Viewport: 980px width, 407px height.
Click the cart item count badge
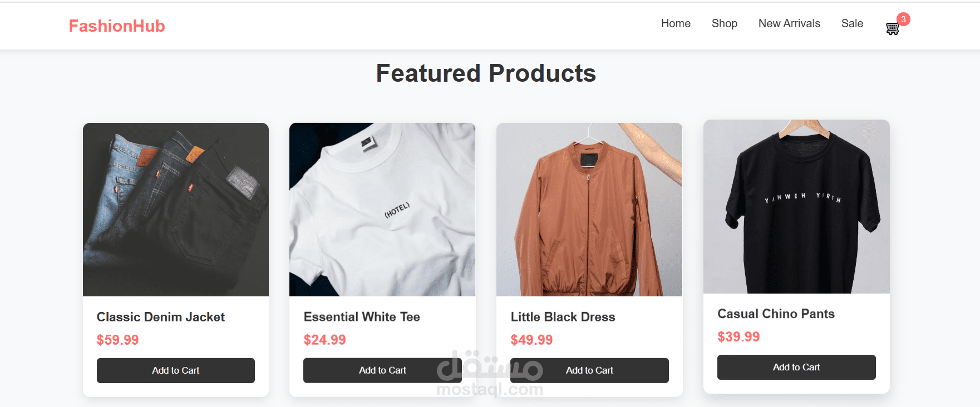tap(903, 19)
